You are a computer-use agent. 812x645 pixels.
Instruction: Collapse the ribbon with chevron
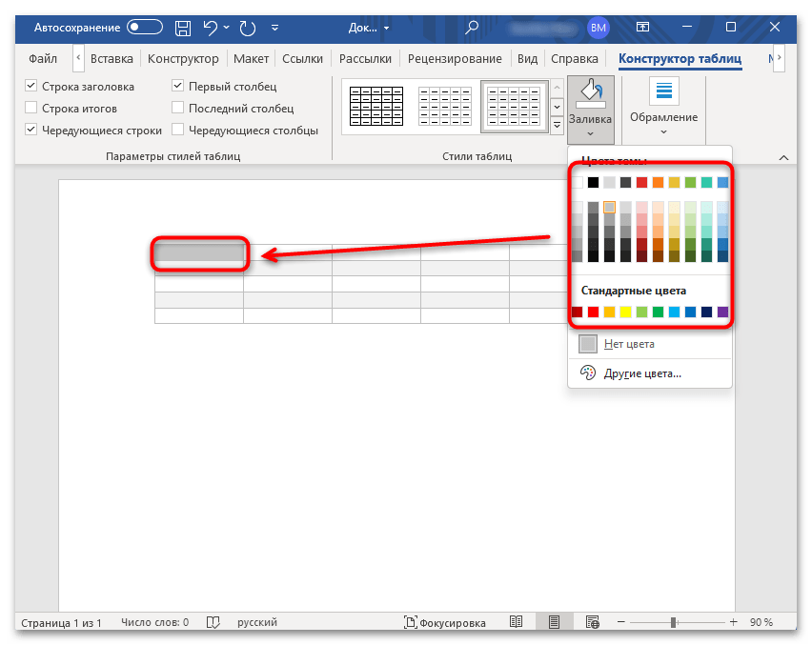[x=784, y=157]
